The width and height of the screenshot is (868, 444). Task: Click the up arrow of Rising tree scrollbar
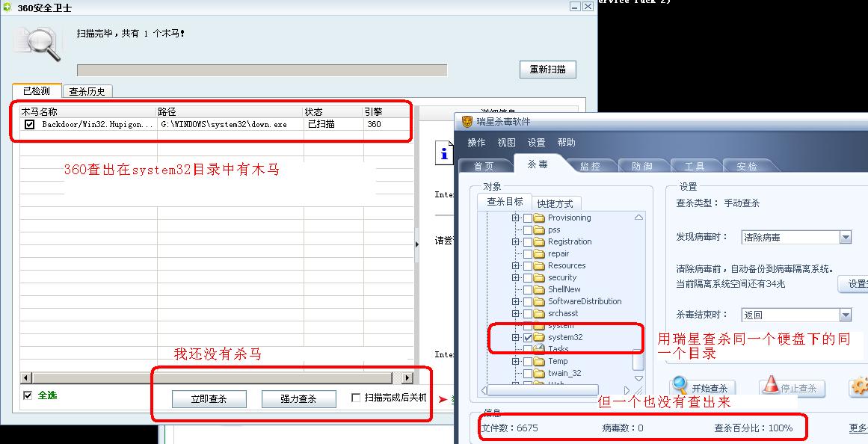[638, 218]
